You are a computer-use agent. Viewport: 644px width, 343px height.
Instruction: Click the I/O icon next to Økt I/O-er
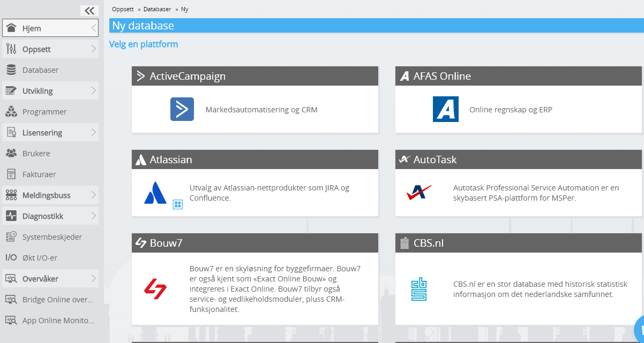[11, 258]
